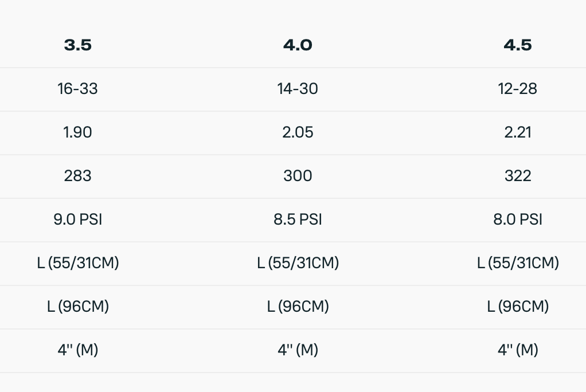Click the 9.0 PSI cell
The image size is (586, 392).
tap(78, 219)
